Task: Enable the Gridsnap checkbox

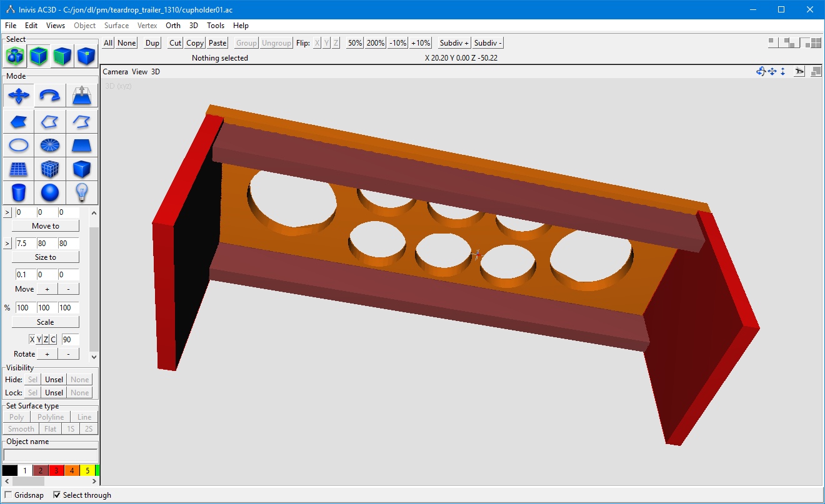Action: click(x=8, y=495)
